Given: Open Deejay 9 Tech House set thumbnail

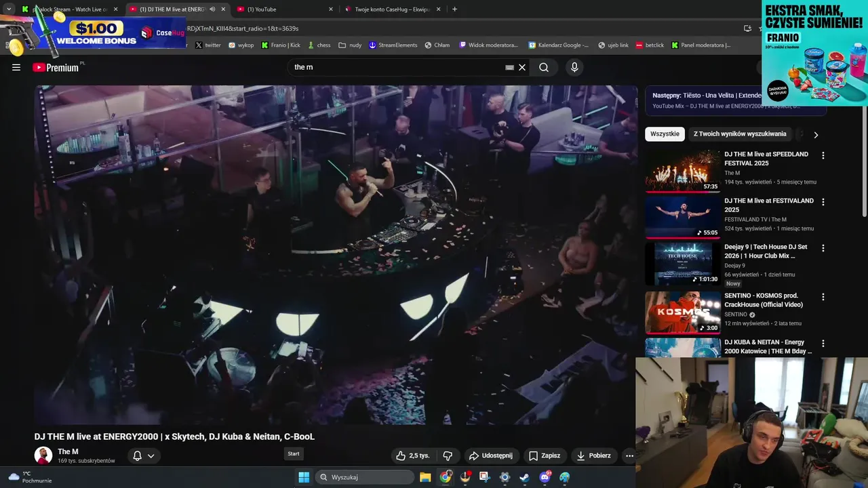Looking at the screenshot, I should (x=683, y=264).
